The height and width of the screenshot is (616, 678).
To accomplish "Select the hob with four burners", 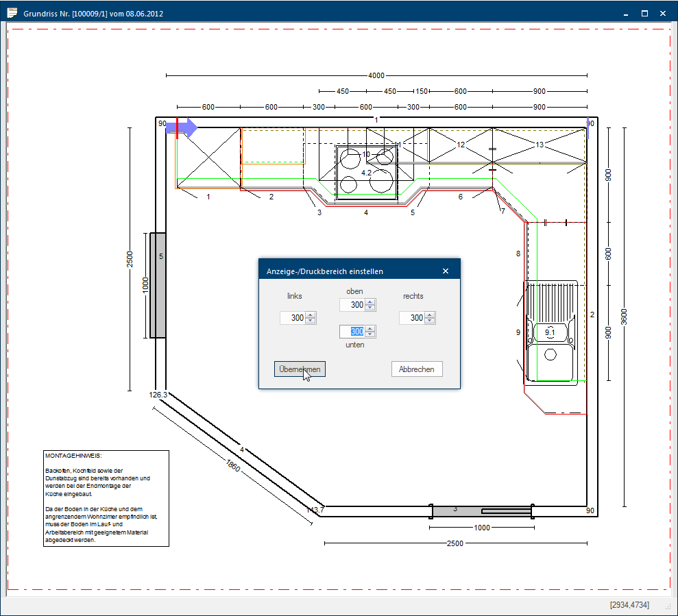I will (366, 172).
